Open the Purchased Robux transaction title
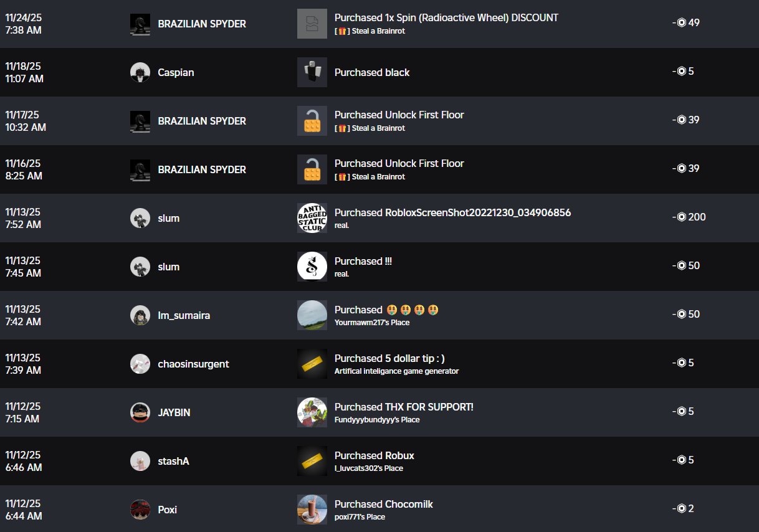Viewport: 759px width, 532px height. tap(374, 455)
